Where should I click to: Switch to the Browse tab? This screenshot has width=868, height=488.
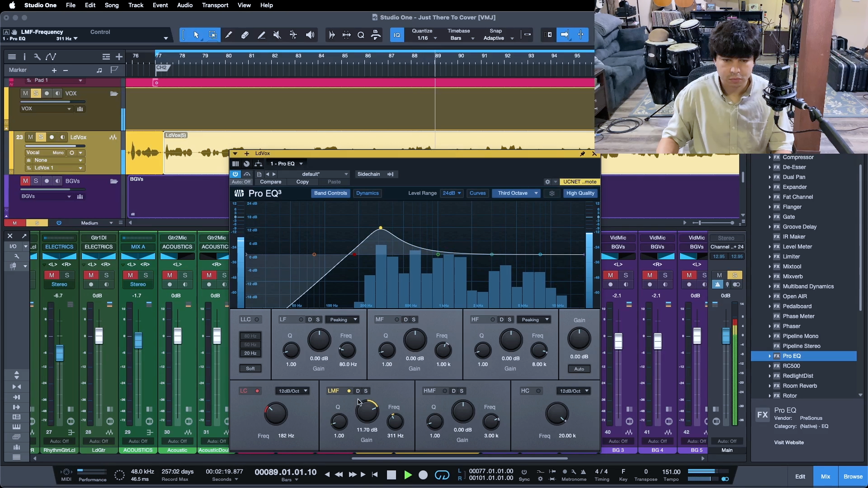tap(853, 477)
